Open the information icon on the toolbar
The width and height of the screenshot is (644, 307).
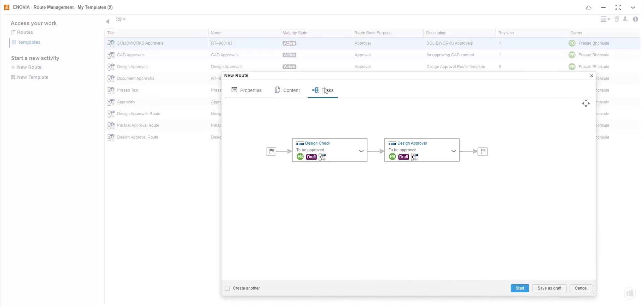click(x=636, y=19)
